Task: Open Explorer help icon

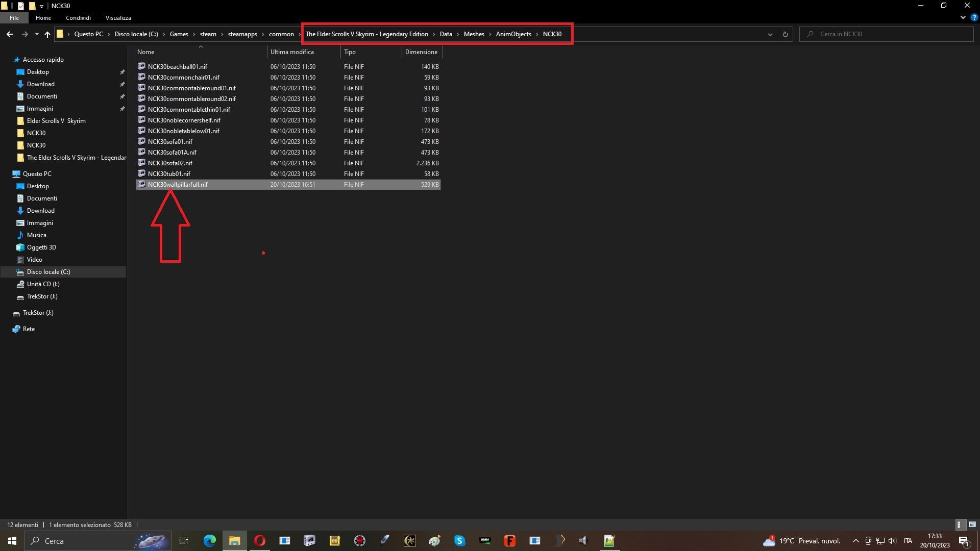Action: 974,17
